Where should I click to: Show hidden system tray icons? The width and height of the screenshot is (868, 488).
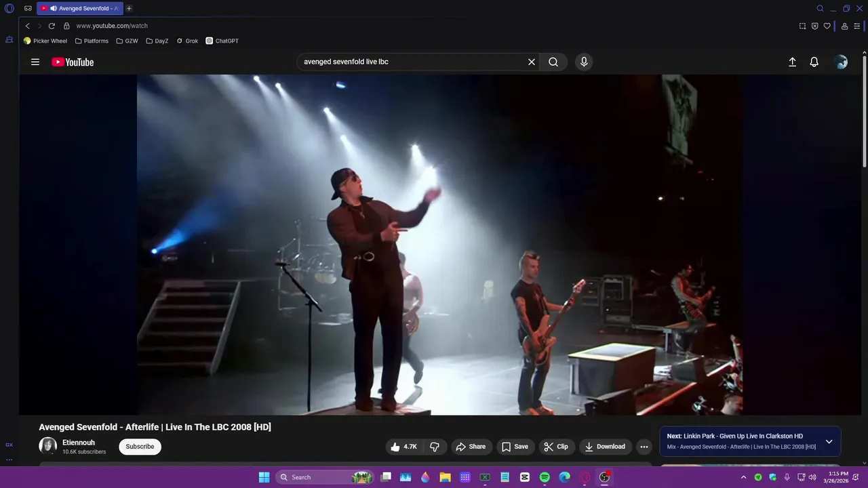[x=743, y=477]
